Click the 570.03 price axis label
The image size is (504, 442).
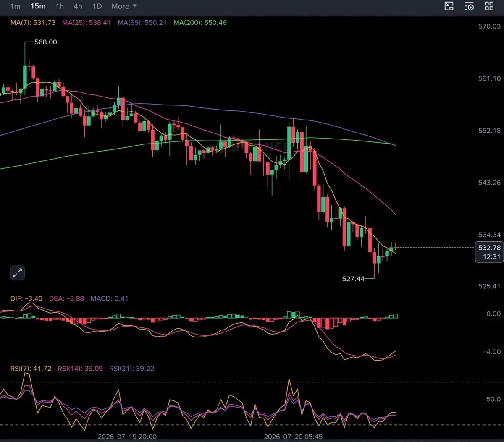coord(490,26)
